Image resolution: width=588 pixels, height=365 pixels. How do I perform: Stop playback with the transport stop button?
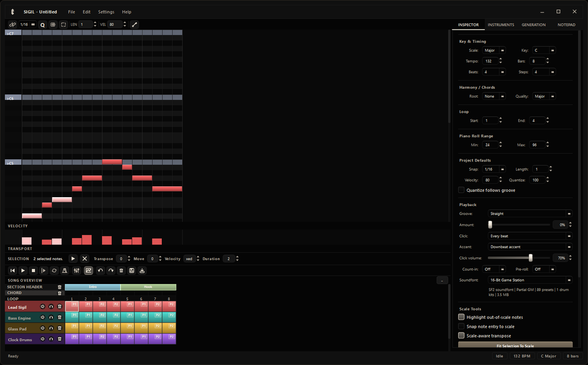click(33, 270)
